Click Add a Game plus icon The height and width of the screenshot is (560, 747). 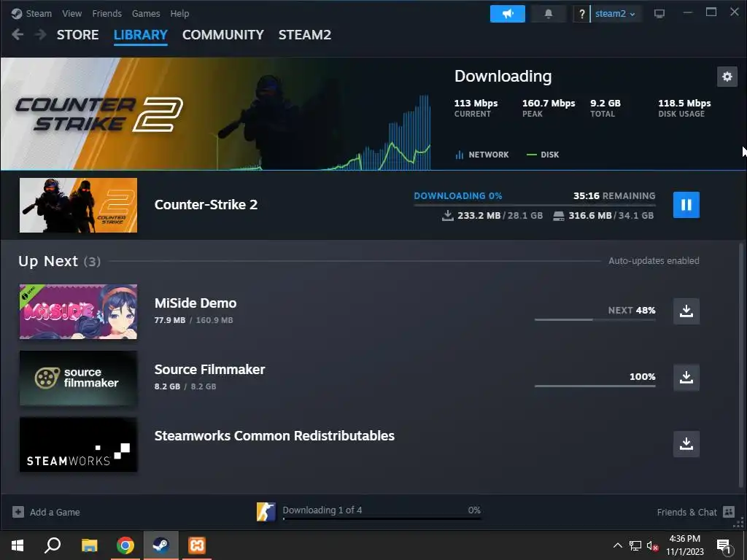click(x=18, y=512)
